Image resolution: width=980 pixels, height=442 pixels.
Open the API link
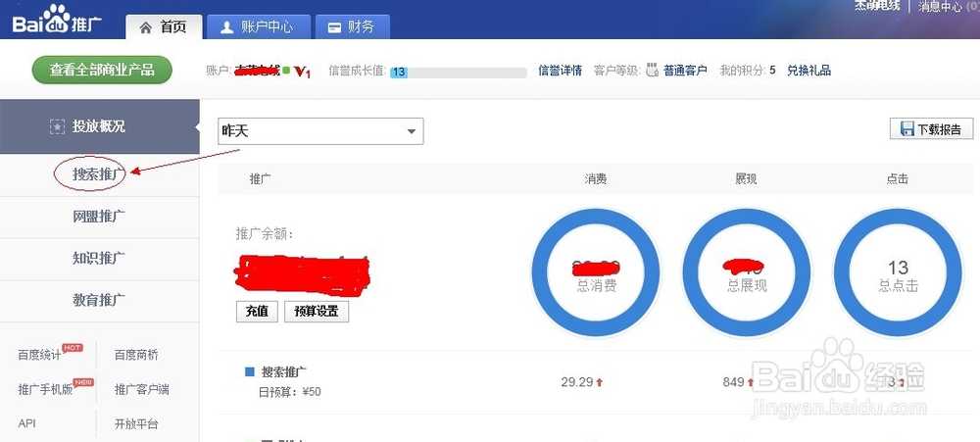(26, 424)
